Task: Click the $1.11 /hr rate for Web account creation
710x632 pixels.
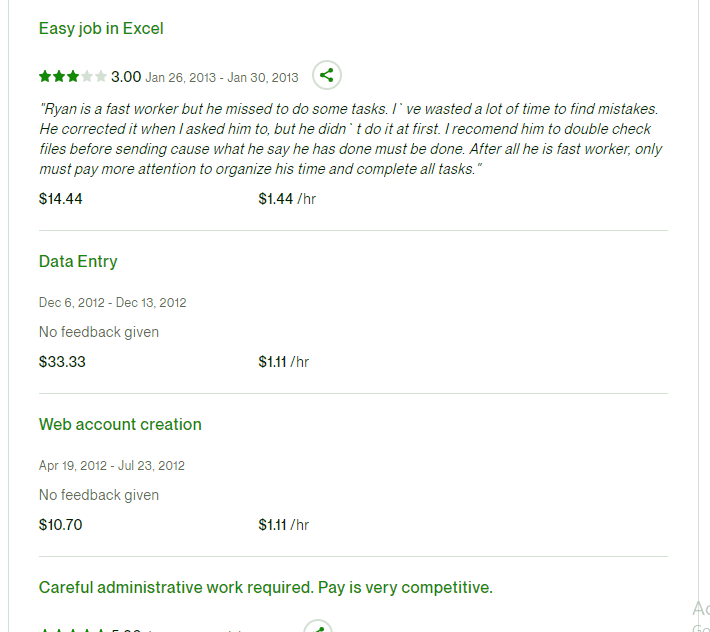Action: coord(283,525)
